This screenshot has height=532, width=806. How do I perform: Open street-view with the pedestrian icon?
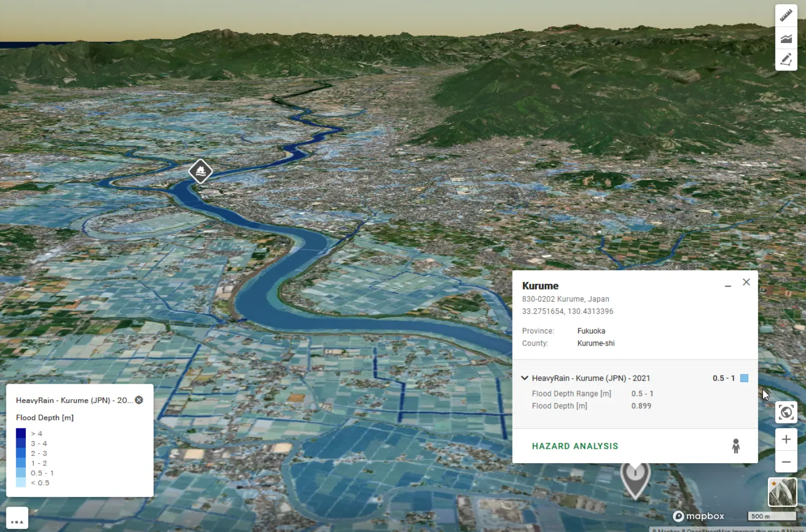point(735,446)
